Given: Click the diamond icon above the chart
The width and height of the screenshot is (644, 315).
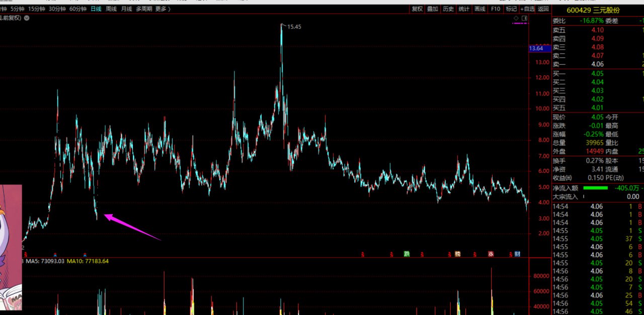Looking at the screenshot, I should [516, 18].
